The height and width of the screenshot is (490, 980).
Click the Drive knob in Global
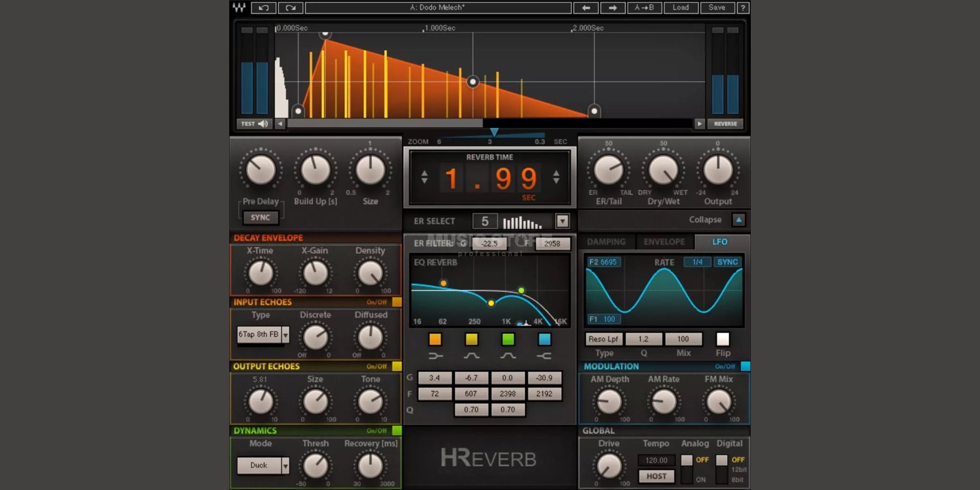coord(609,466)
